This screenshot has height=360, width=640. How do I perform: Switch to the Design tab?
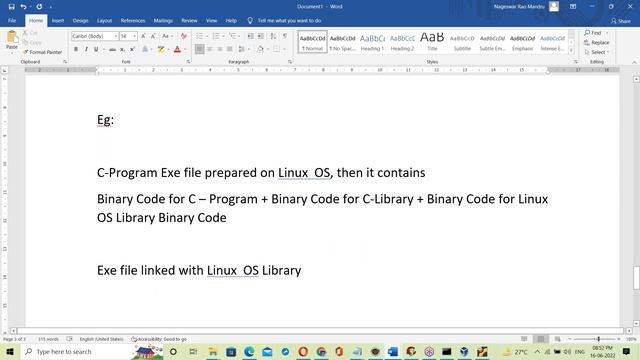coord(80,20)
